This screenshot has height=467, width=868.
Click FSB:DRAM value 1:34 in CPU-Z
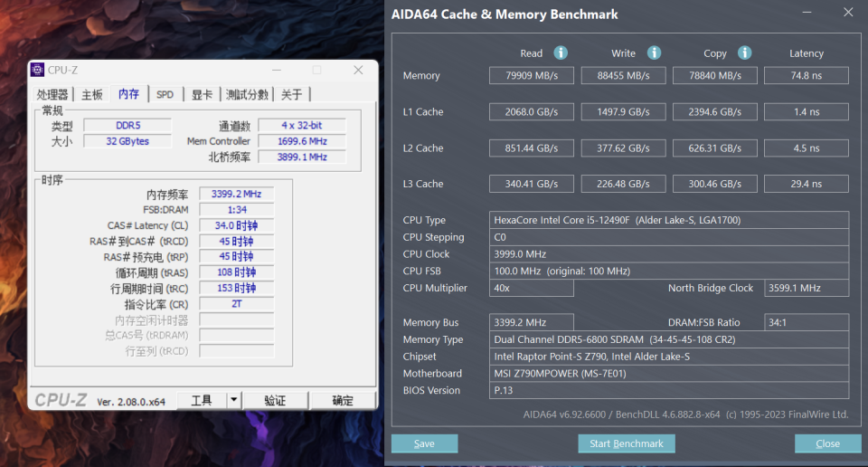tap(236, 209)
